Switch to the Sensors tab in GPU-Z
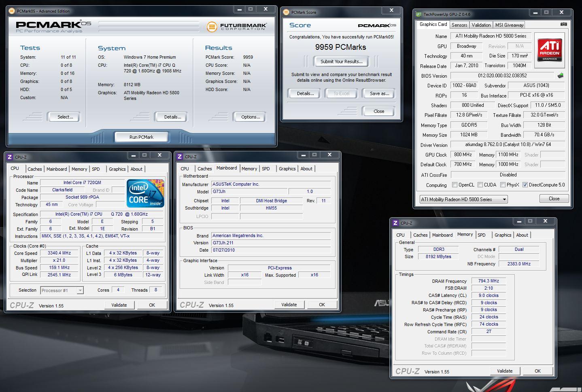 [x=459, y=25]
